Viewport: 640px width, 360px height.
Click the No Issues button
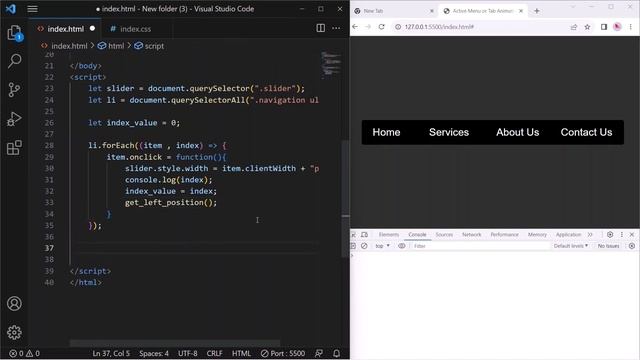tap(608, 246)
